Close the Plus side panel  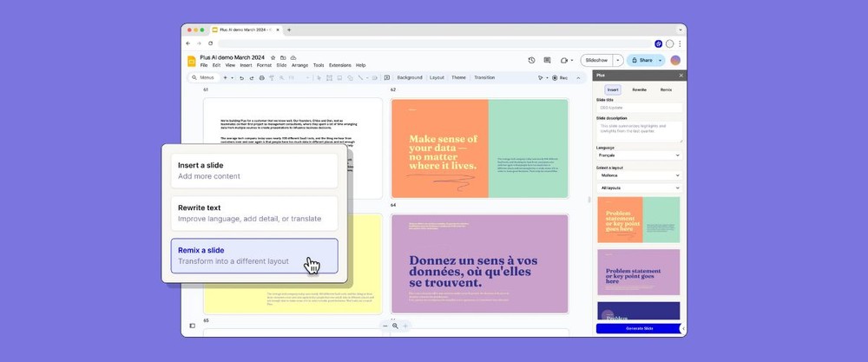(681, 76)
